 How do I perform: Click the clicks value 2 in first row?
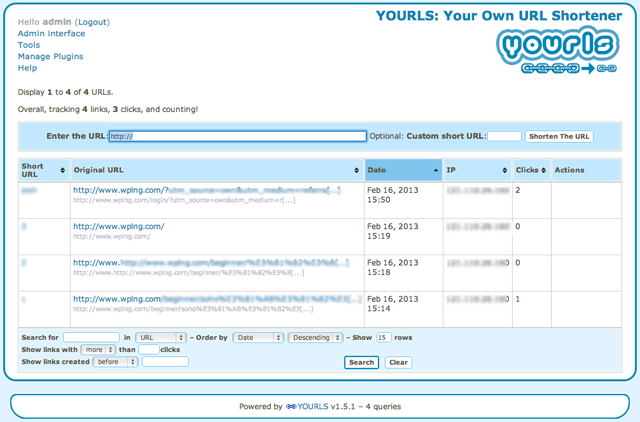pos(518,190)
